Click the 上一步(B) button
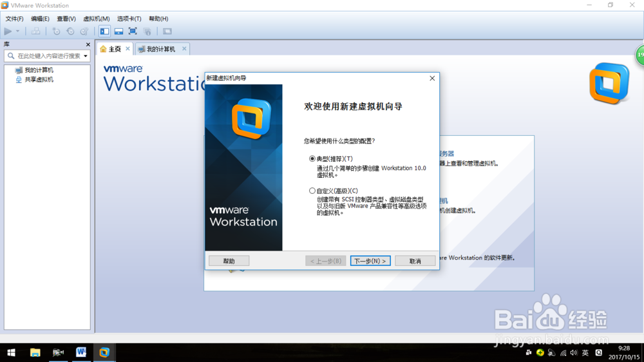The image size is (644, 362). pyautogui.click(x=326, y=261)
